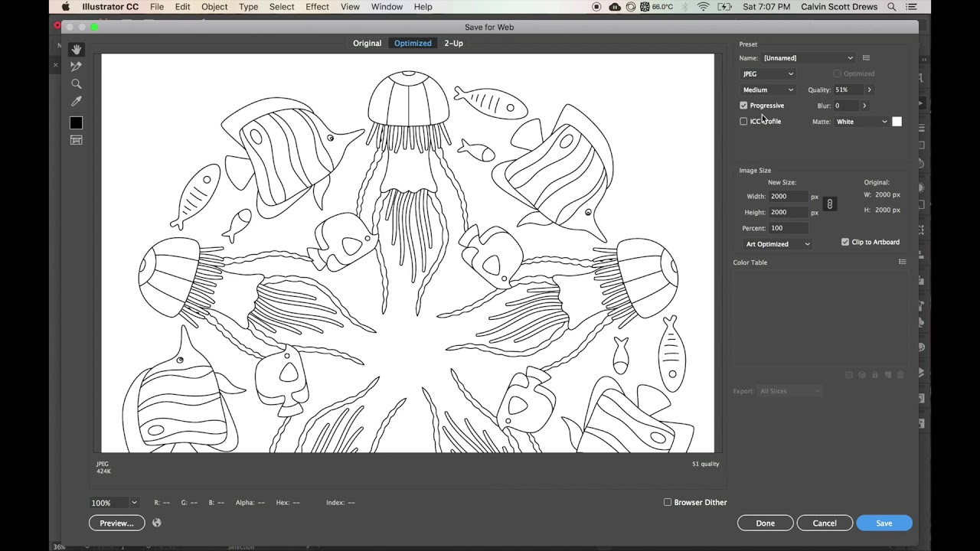The width and height of the screenshot is (980, 551).
Task: Switch to the Optimized tab
Action: click(413, 43)
